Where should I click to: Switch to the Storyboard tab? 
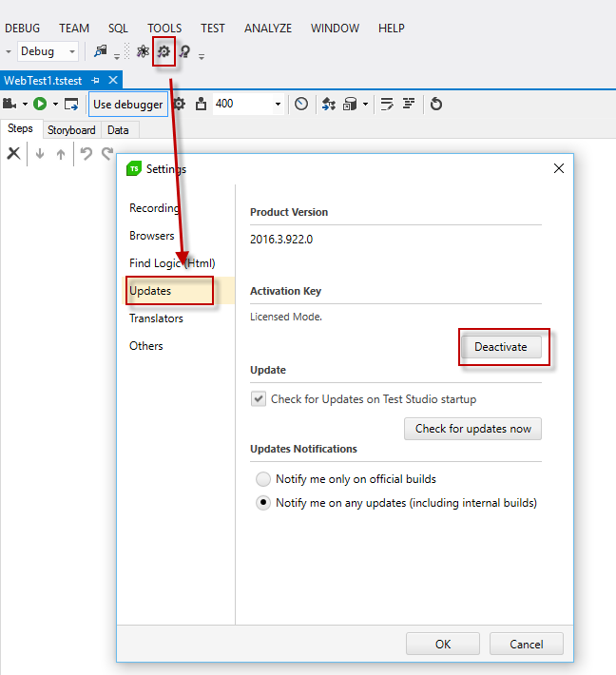point(71,130)
